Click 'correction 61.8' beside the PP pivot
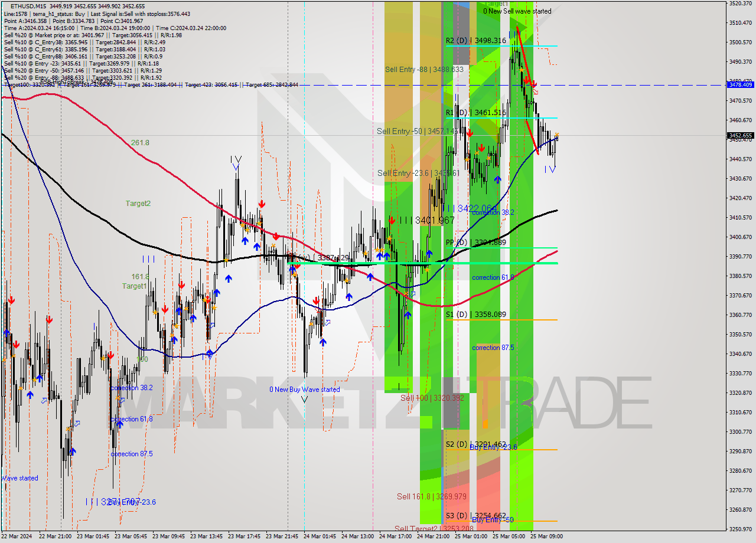Viewport: 756px width, 543px height. click(493, 277)
